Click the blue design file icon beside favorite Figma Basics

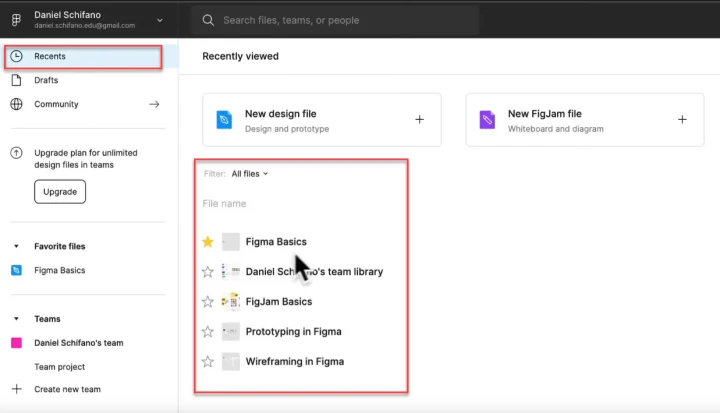pyautogui.click(x=17, y=270)
